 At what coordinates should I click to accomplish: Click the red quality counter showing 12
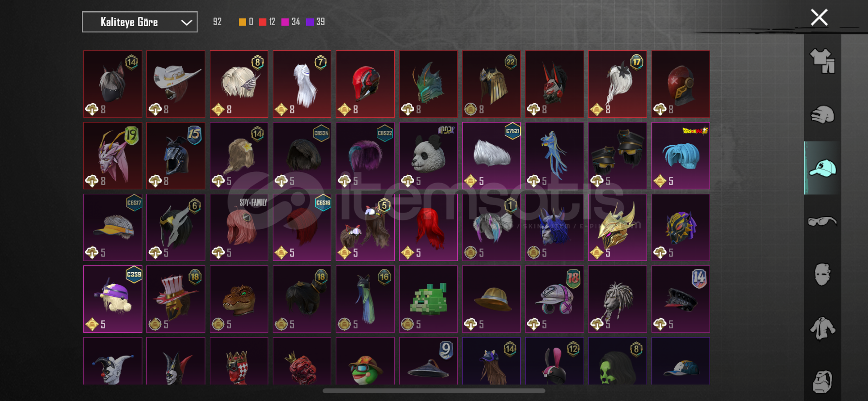pos(267,22)
